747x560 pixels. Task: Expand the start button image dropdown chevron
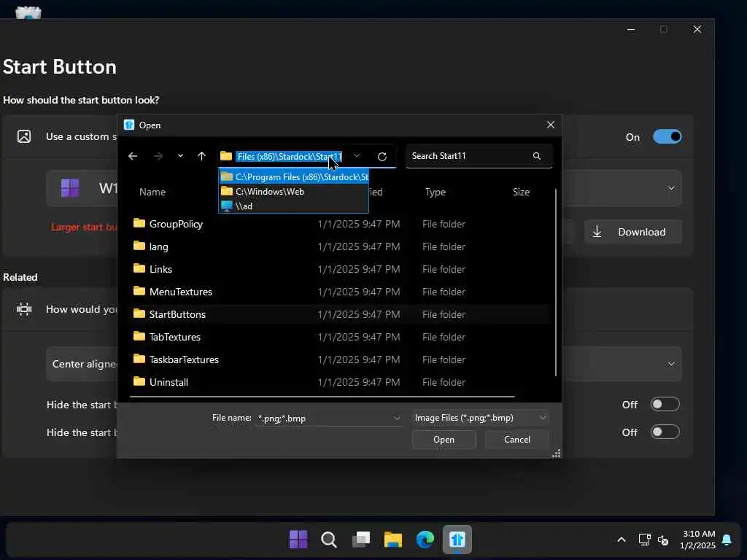click(671, 188)
